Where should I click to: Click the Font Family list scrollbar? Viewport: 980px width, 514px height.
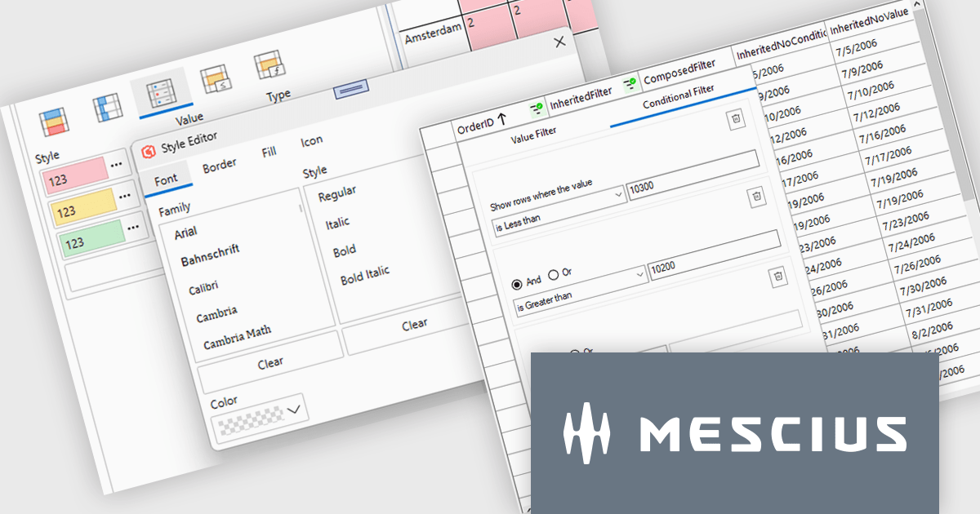click(x=301, y=209)
